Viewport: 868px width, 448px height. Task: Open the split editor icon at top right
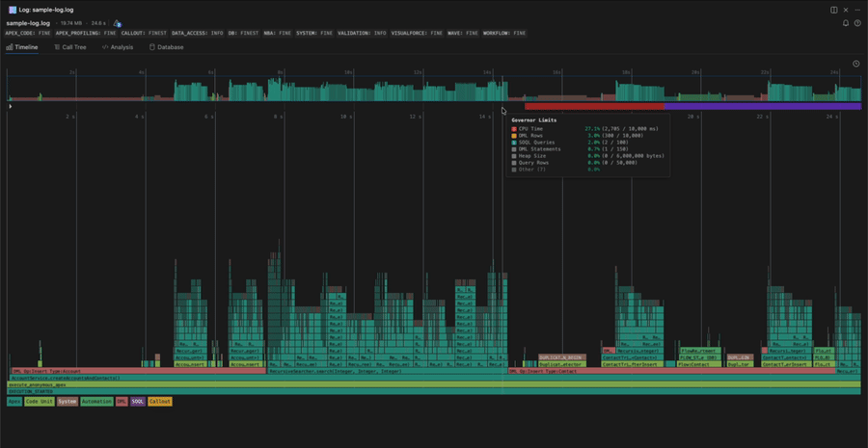pyautogui.click(x=833, y=10)
